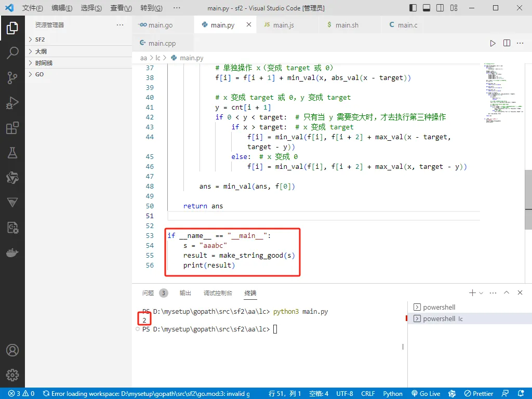Close the main.py editor tab
Screen dimensions: 532x399
pyautogui.click(x=249, y=24)
